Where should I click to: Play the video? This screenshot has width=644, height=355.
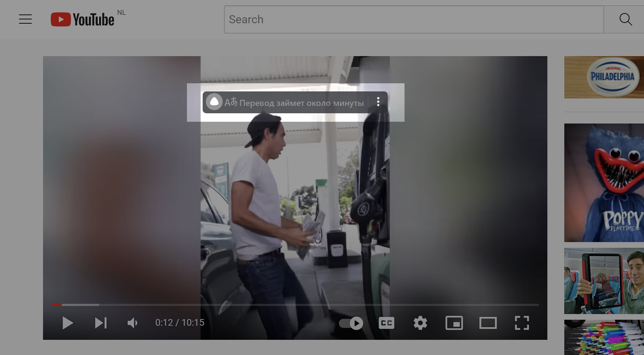point(67,323)
